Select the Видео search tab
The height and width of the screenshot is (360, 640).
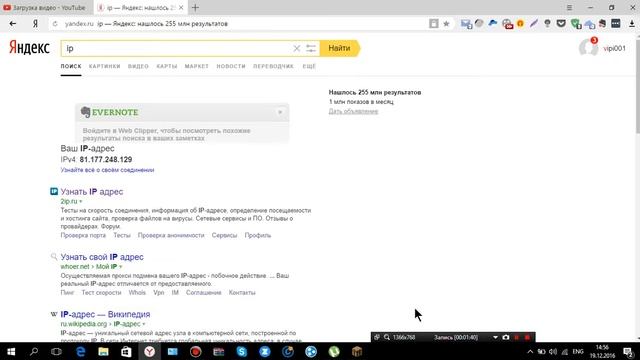(138, 66)
